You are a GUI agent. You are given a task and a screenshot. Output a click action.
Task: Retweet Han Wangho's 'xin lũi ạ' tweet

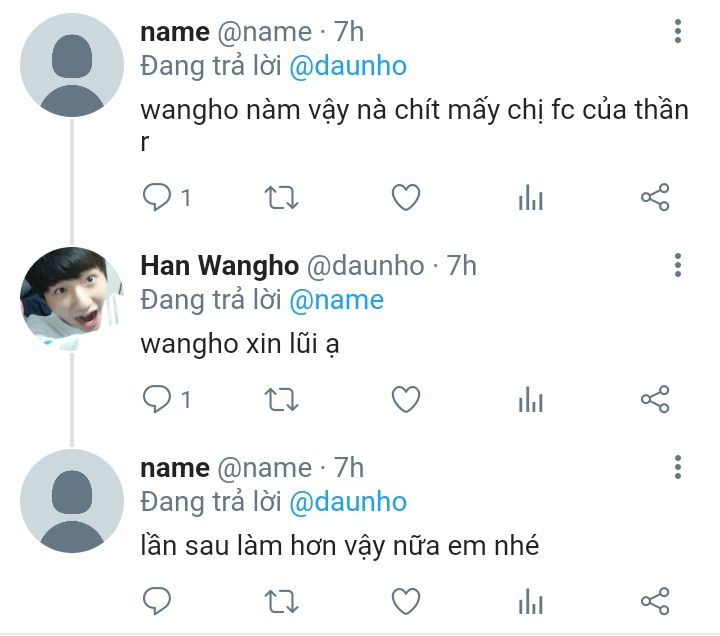click(281, 399)
